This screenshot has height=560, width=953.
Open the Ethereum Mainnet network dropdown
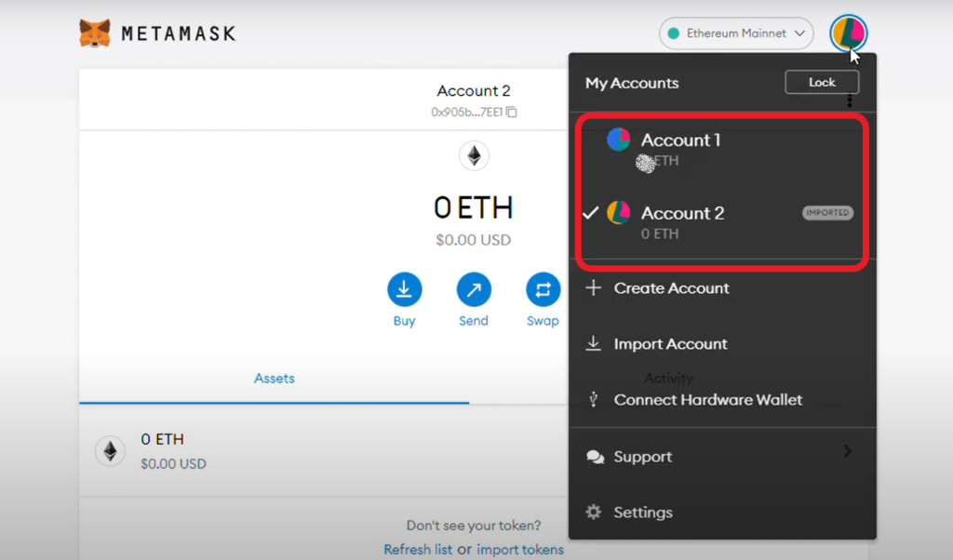735,33
